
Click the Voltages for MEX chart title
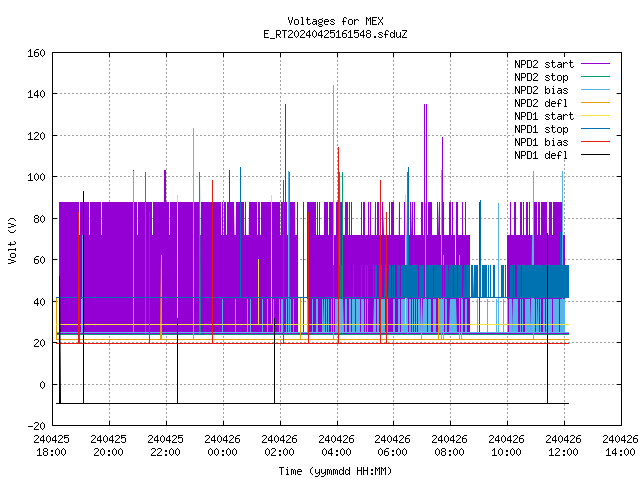click(x=335, y=21)
